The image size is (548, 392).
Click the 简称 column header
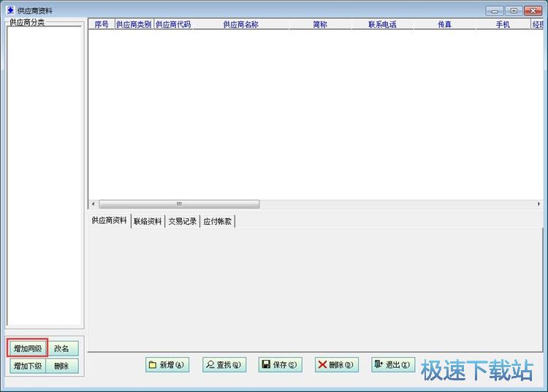(x=320, y=24)
